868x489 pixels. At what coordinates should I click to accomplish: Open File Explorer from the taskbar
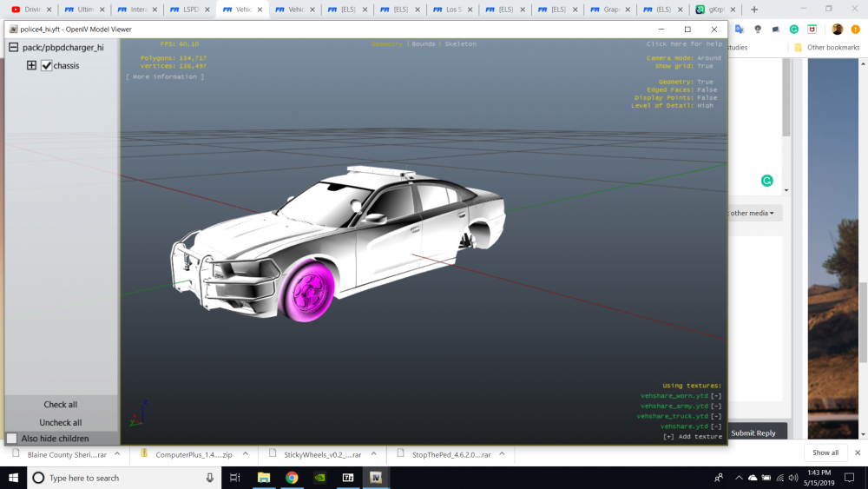[264, 478]
